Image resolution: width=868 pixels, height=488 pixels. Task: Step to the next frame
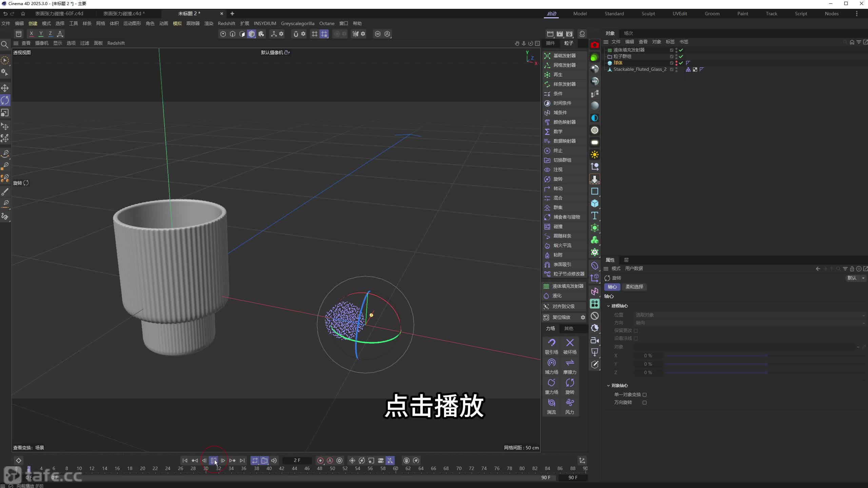[x=223, y=461]
